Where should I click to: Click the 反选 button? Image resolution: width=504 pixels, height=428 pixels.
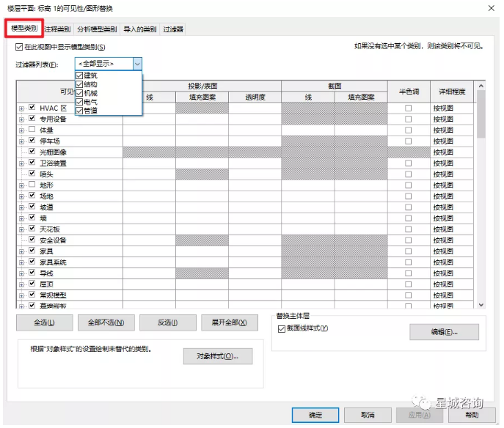pyautogui.click(x=168, y=322)
